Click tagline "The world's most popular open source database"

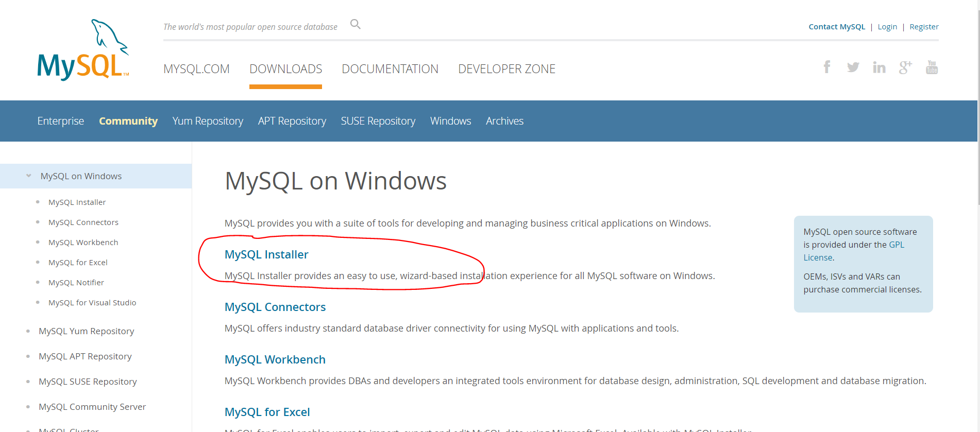click(250, 27)
